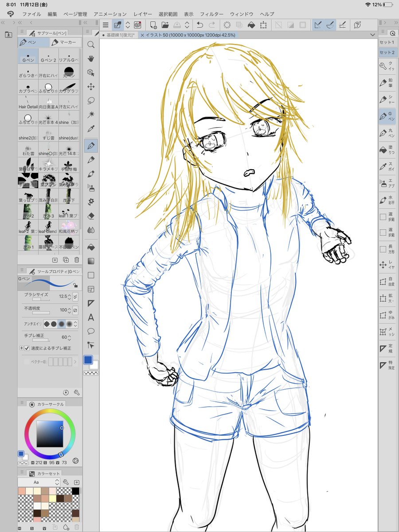Adjust brush size stepper arrows
399x532 pixels.
(70, 296)
